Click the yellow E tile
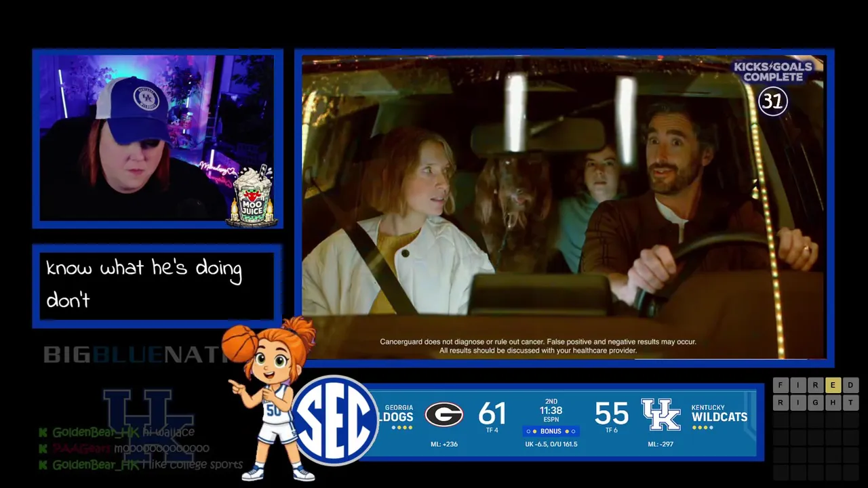Screen dimensions: 868x488 (x=833, y=385)
